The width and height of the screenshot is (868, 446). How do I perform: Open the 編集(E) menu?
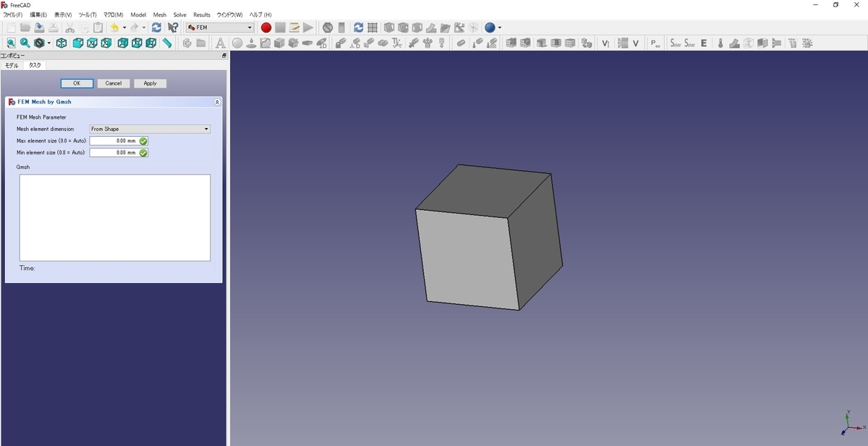click(38, 14)
